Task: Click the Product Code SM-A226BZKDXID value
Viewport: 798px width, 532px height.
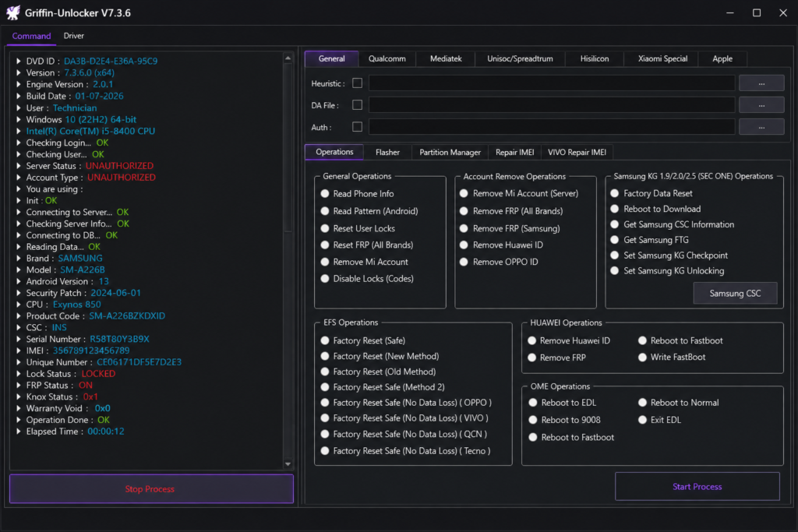Action: 127,315
